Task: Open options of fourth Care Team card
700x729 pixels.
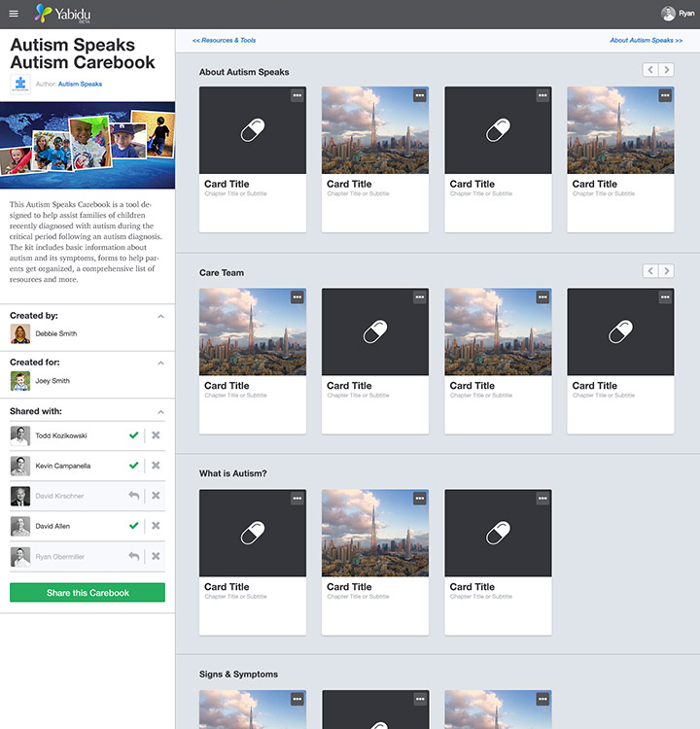Action: (x=665, y=297)
